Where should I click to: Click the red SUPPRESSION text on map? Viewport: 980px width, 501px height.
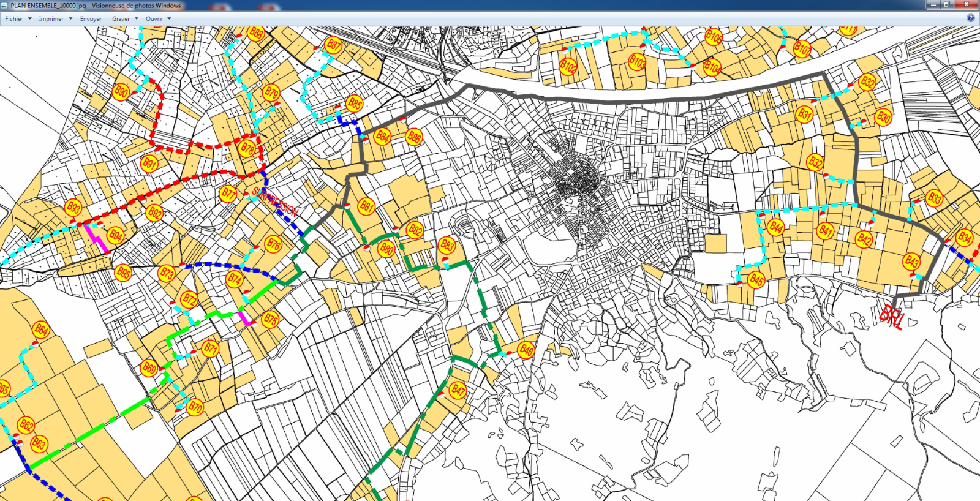click(x=276, y=203)
